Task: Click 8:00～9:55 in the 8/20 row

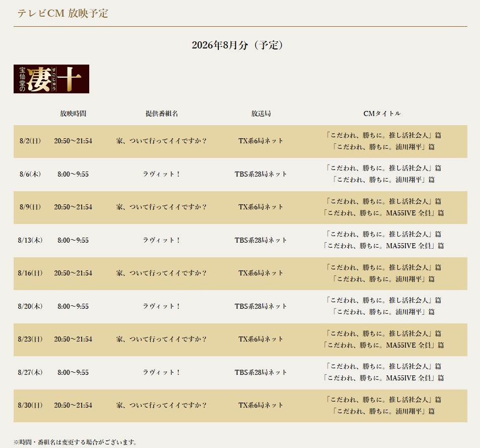Action: coord(73,306)
